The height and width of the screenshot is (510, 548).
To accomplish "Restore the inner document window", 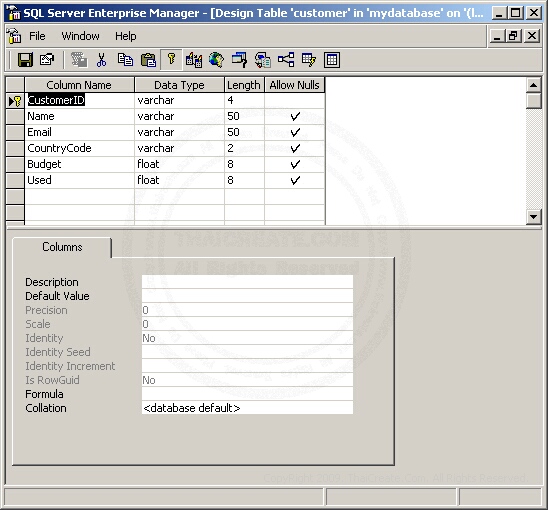I will click(513, 36).
